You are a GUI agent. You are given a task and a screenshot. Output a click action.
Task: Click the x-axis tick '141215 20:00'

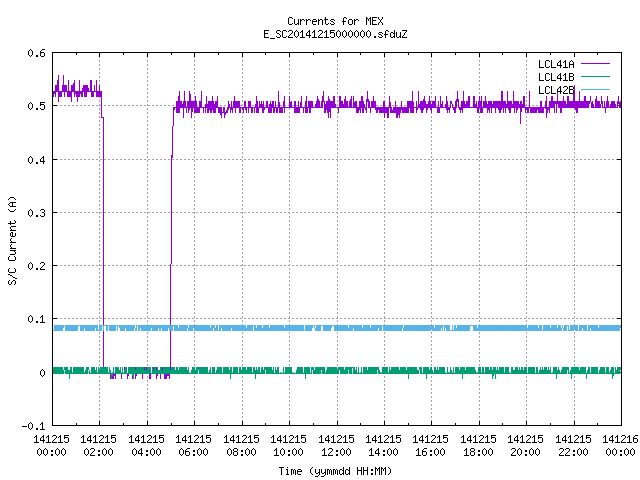pyautogui.click(x=525, y=446)
